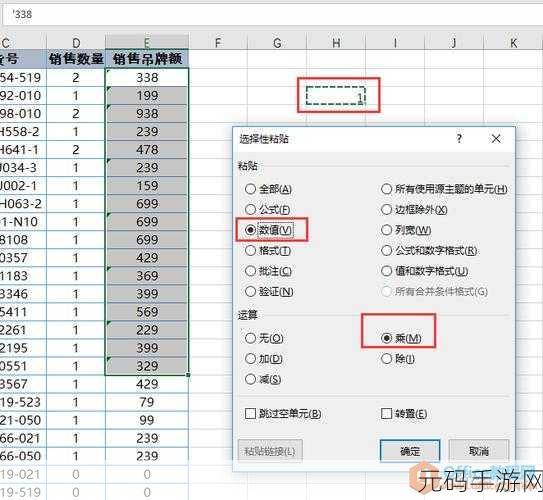543x500 pixels.
Task: Click the 粘贴链接(L) button
Action: (270, 451)
